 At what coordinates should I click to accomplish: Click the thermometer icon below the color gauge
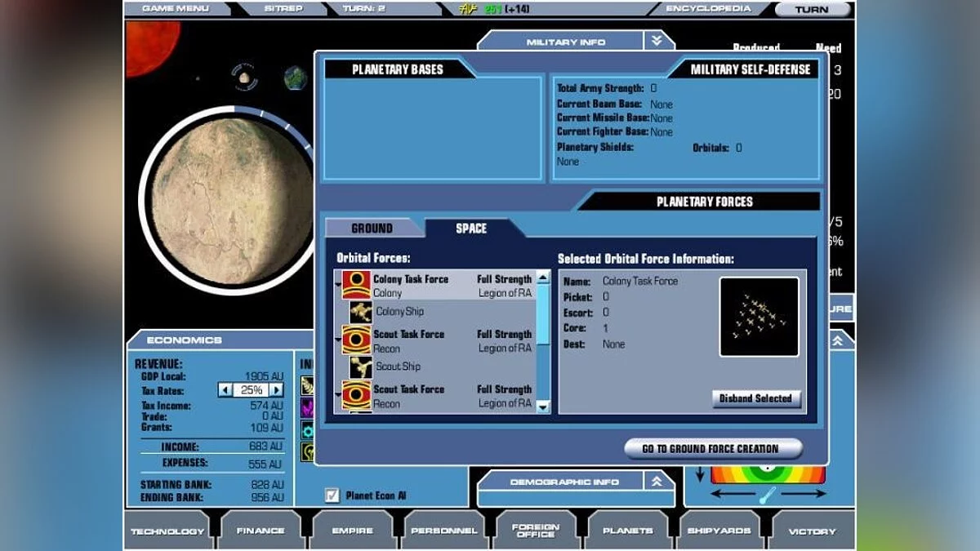pyautogui.click(x=768, y=494)
